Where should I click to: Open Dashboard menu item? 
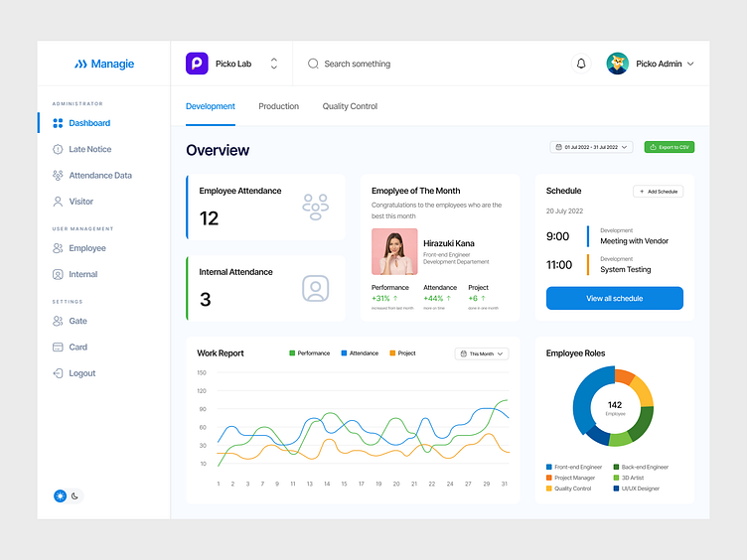[89, 123]
